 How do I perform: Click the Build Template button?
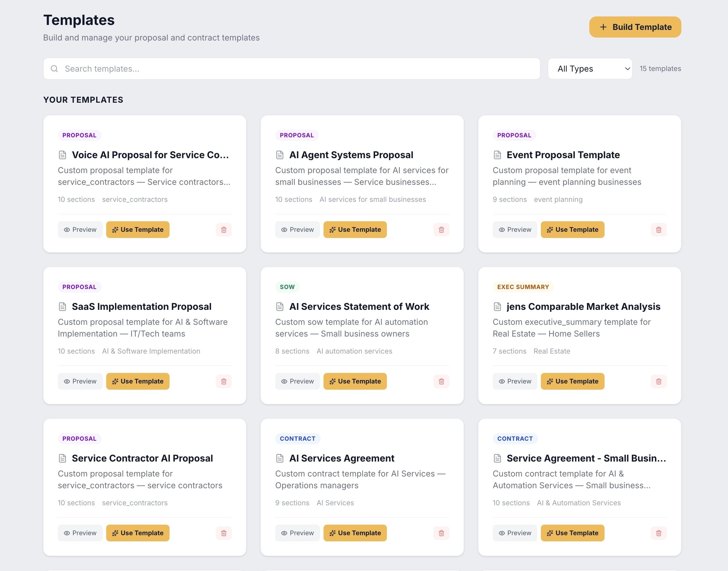click(x=635, y=27)
